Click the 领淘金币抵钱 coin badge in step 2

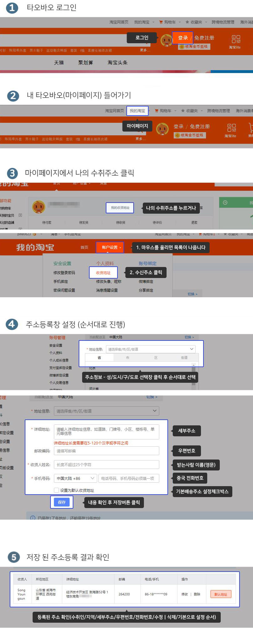tap(190, 135)
